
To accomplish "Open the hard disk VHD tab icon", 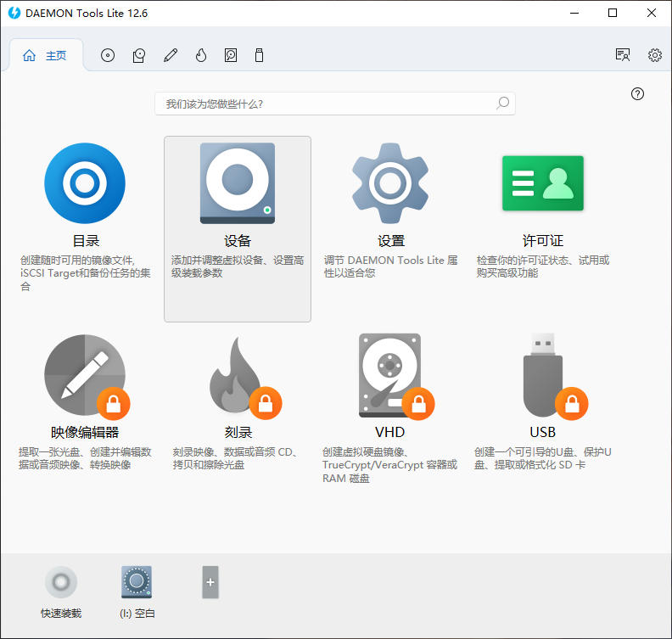I will point(231,55).
